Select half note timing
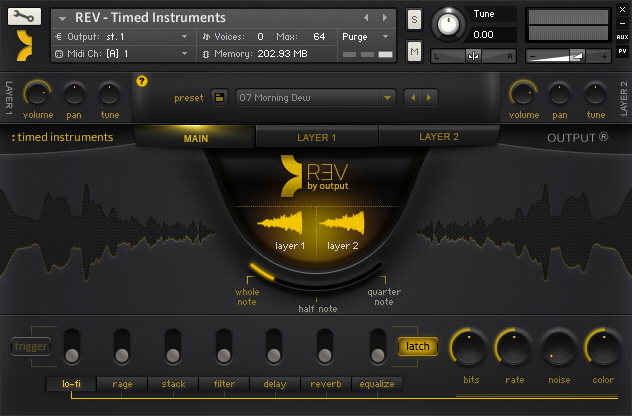This screenshot has height=416, width=632. point(318,309)
